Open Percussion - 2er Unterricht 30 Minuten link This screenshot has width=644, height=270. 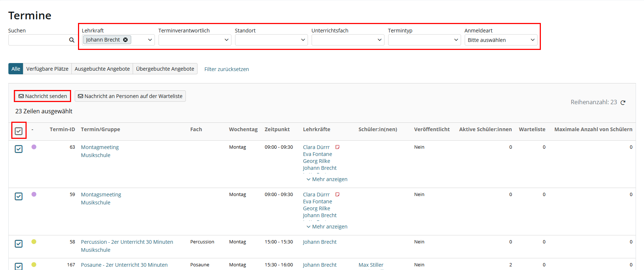tap(127, 242)
